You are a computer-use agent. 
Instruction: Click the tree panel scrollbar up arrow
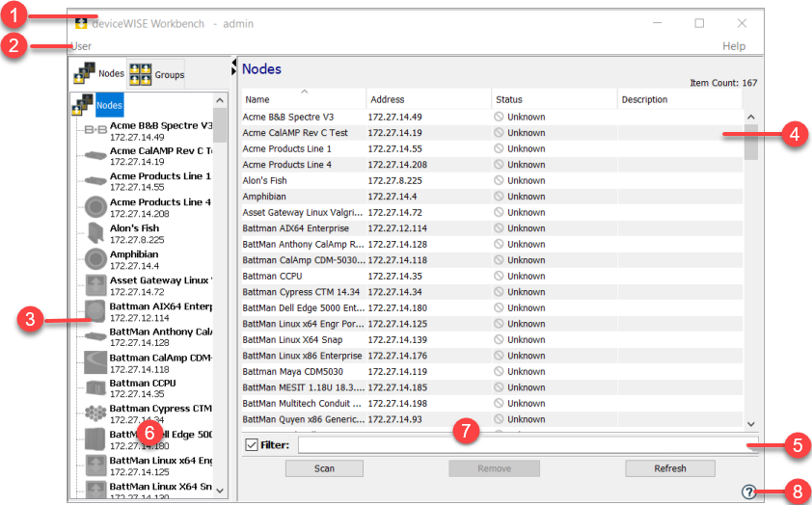220,100
